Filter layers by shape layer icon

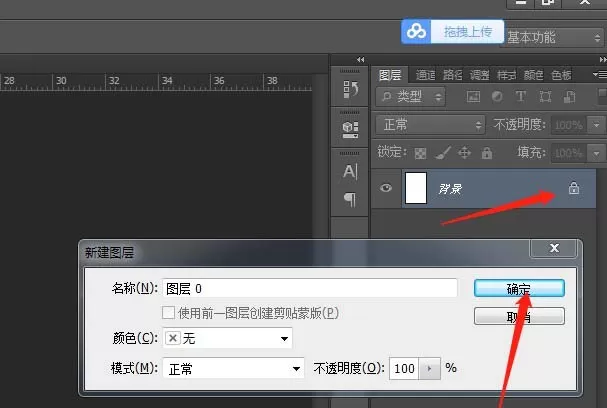pos(545,96)
